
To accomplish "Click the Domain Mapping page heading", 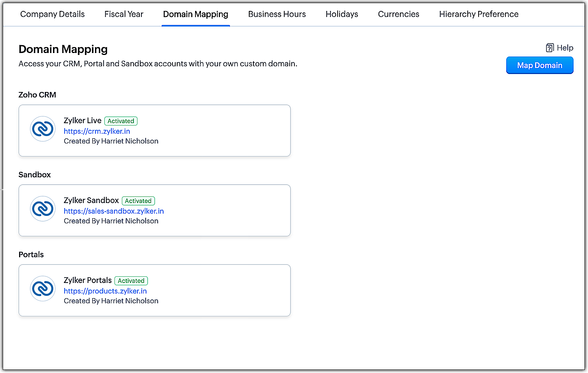I will click(63, 49).
